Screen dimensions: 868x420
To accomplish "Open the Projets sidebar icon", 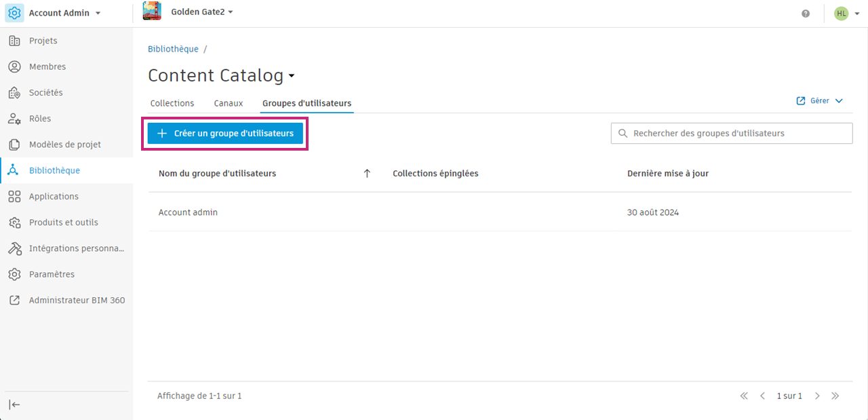I will pyautogui.click(x=14, y=41).
